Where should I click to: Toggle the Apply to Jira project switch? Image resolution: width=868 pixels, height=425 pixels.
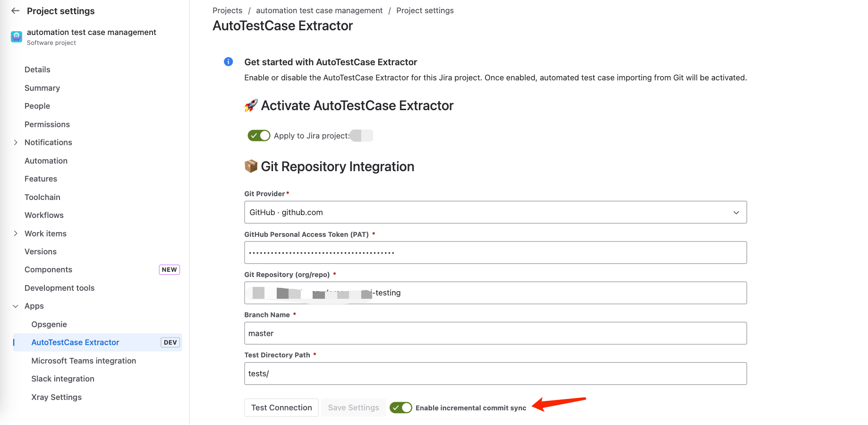(x=259, y=136)
